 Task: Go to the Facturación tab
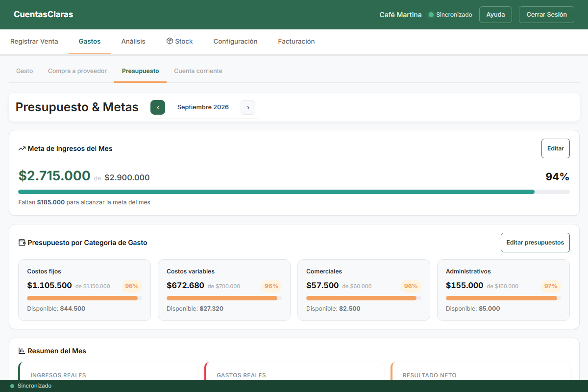click(296, 42)
